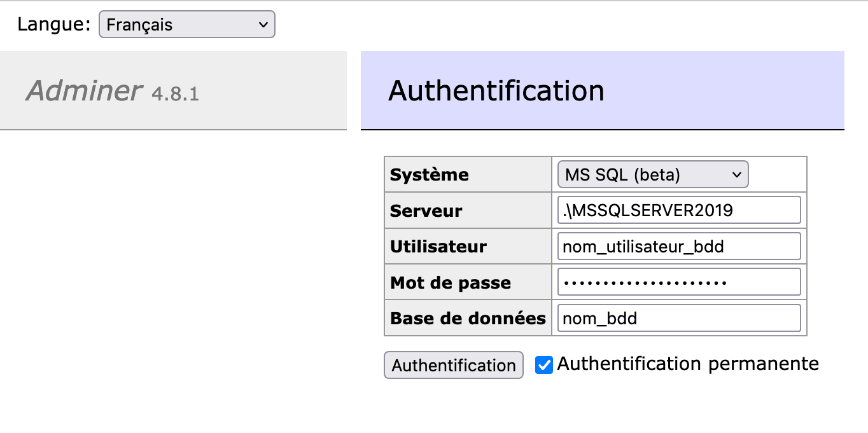
Task: Click the Mot de passe label
Action: pos(451,283)
